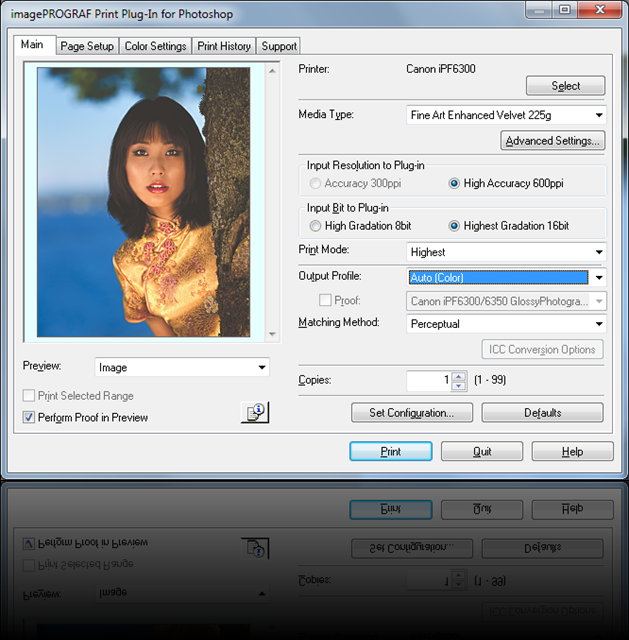Toggle Print Selected Range checkbox

click(x=29, y=396)
